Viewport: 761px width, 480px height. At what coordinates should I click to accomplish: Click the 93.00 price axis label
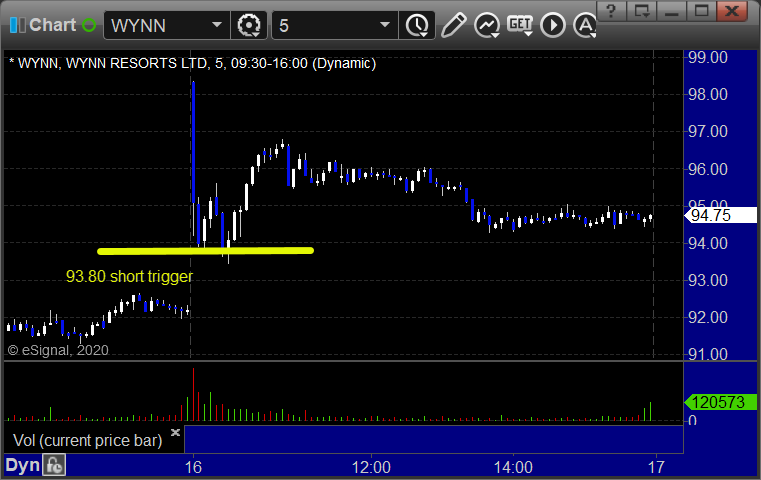click(x=708, y=280)
